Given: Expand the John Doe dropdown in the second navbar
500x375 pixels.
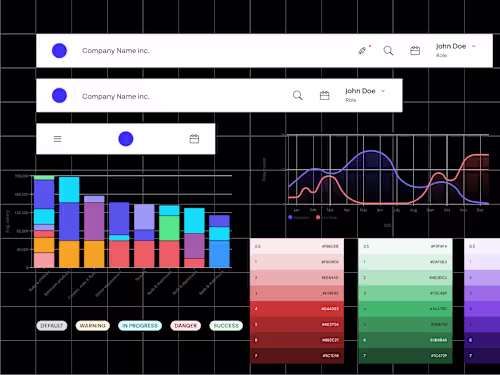Looking at the screenshot, I should point(383,91).
